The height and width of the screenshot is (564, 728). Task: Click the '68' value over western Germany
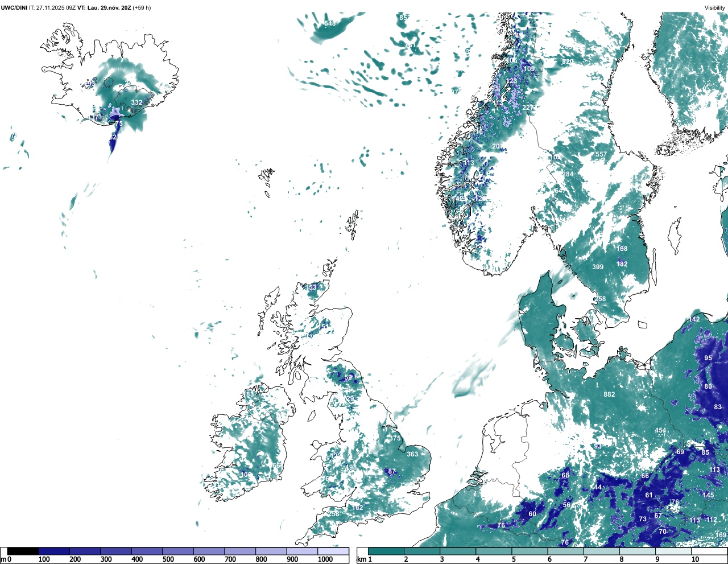(565, 475)
